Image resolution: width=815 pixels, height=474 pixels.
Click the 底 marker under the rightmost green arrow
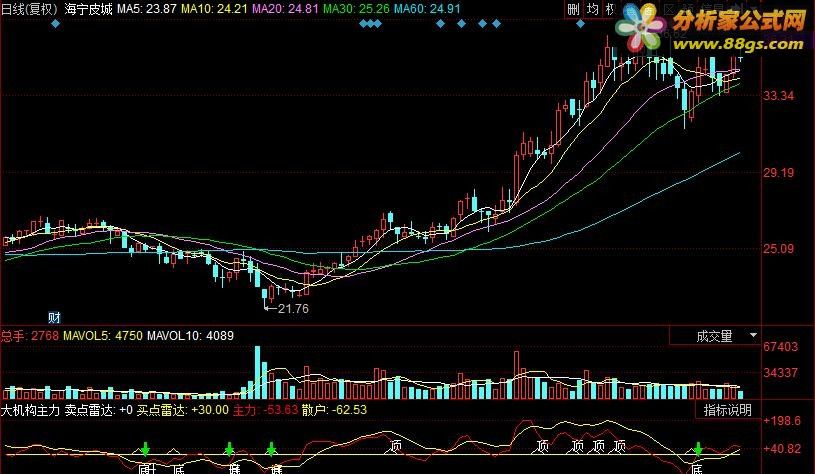pyautogui.click(x=697, y=469)
